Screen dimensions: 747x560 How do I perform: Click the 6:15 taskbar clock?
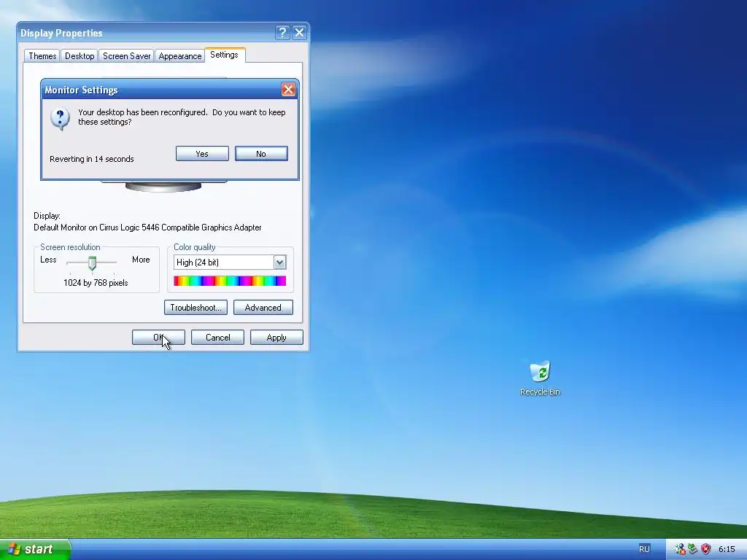point(727,549)
